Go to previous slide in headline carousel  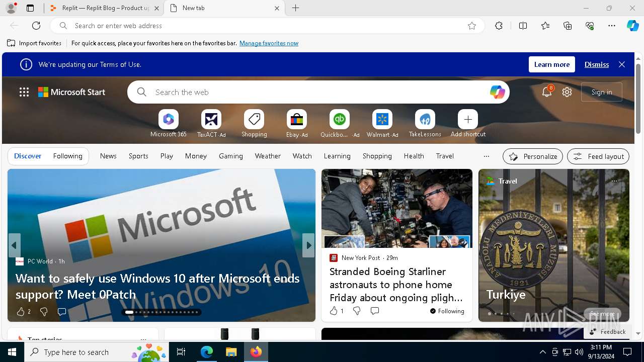[14, 245]
